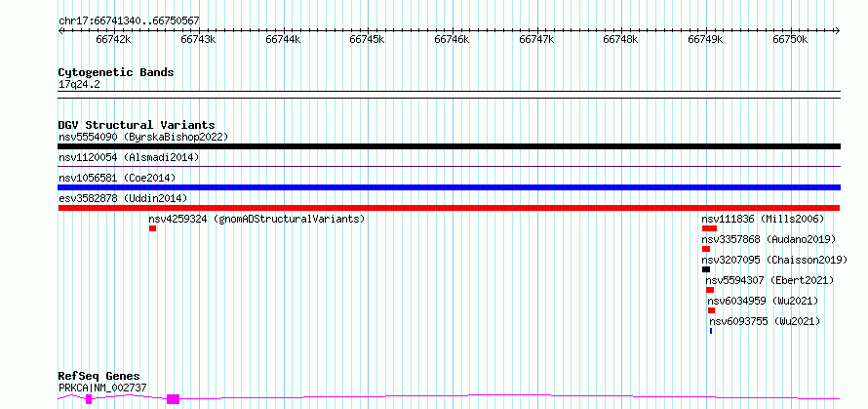This screenshot has height=409, width=868.
Task: Click the small PRKCA exon box
Action: pyautogui.click(x=89, y=399)
